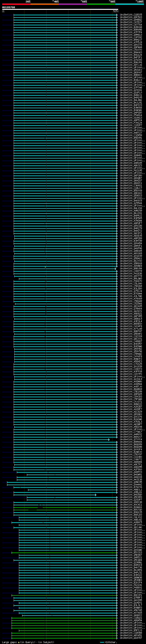Select the UniRef100_B9HVM8 hit label
The image size is (146, 644).
tap(131, 30)
